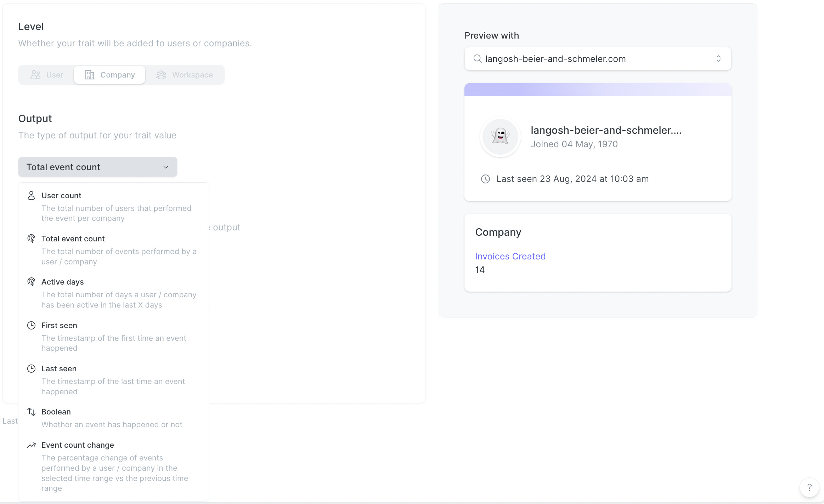Open the help question mark button
The height and width of the screenshot is (504, 824).
click(x=809, y=487)
